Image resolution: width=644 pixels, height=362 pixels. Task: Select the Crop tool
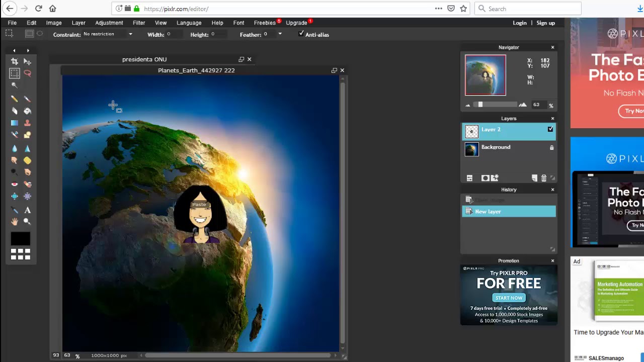tap(14, 62)
